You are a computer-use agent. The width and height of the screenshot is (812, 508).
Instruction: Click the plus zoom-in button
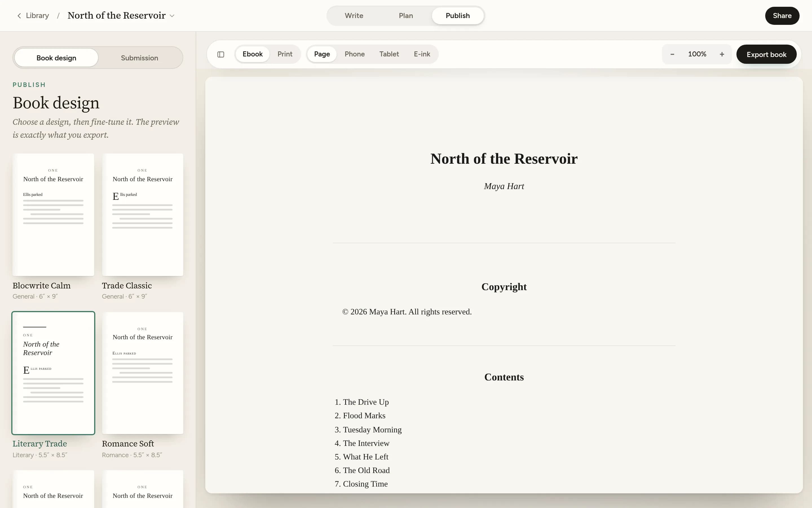pyautogui.click(x=722, y=54)
